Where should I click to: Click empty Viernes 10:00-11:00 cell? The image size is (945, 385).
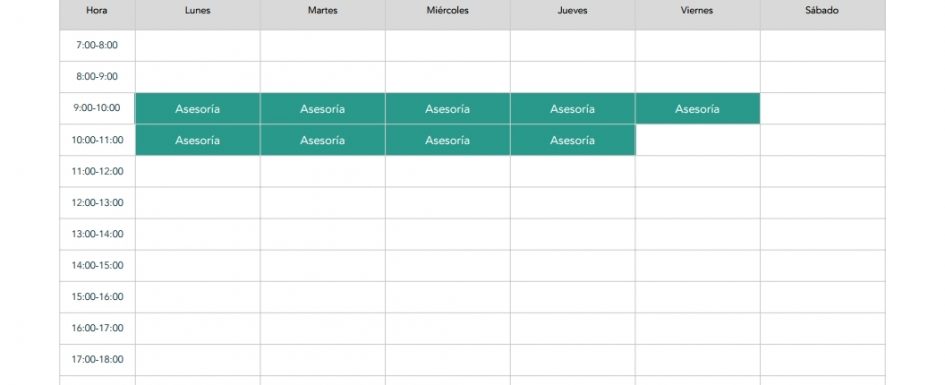(x=697, y=140)
